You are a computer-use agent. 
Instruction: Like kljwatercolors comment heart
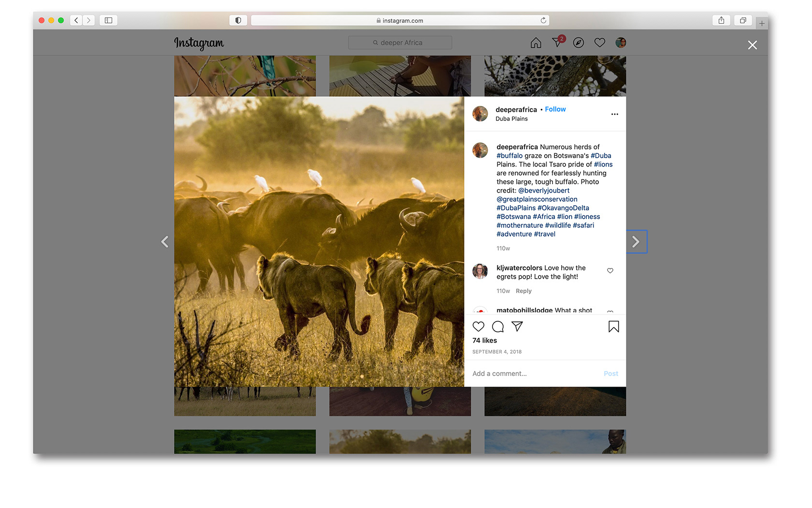(610, 270)
